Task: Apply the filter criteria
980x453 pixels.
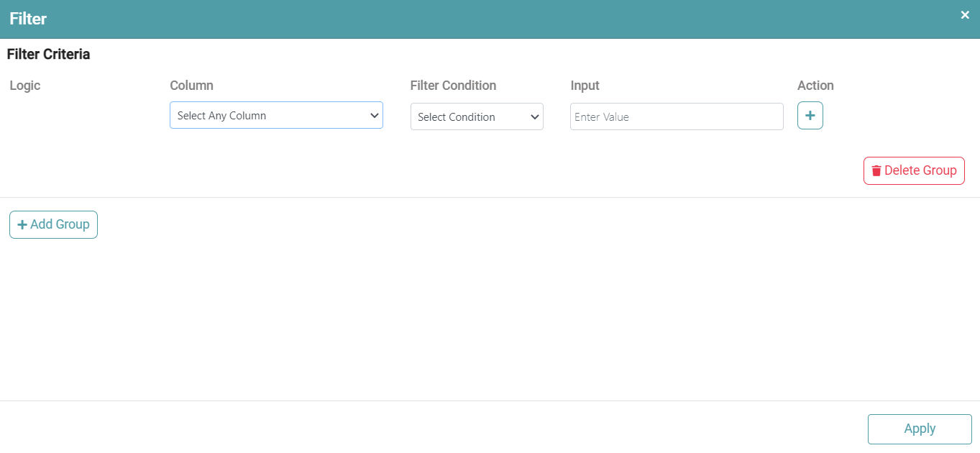Action: point(919,429)
